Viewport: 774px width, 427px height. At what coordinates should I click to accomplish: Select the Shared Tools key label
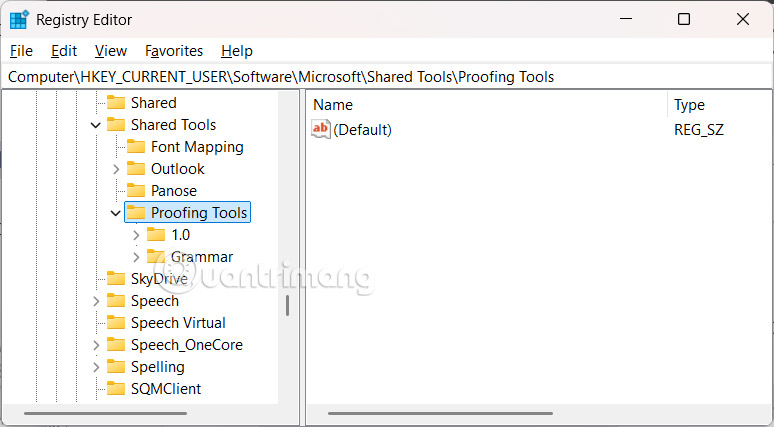pyautogui.click(x=173, y=125)
